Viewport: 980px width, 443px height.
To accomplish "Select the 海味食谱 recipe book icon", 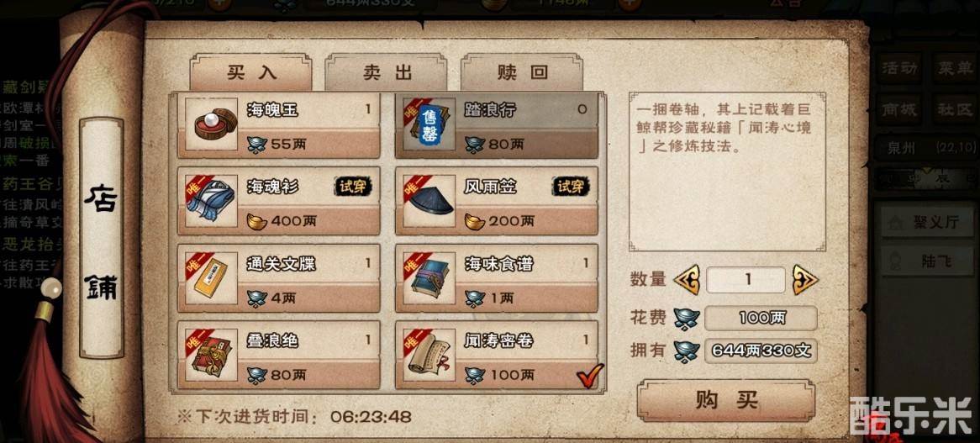I will coord(429,277).
